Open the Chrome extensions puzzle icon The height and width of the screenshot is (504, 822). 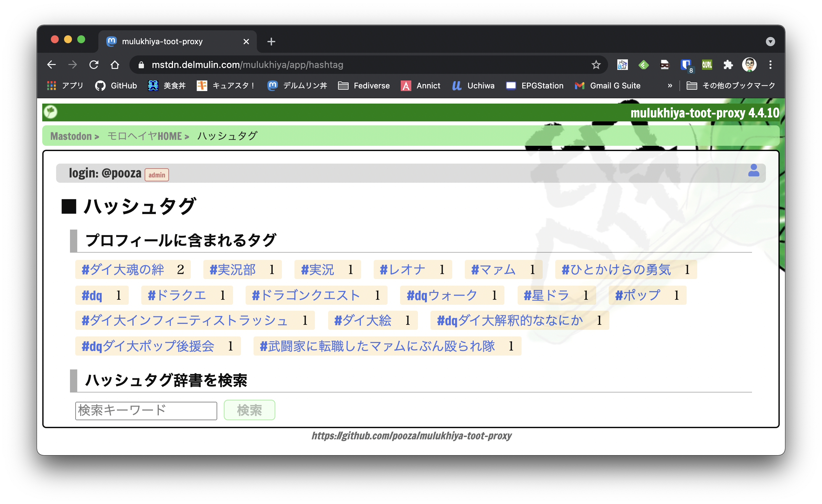coord(728,65)
